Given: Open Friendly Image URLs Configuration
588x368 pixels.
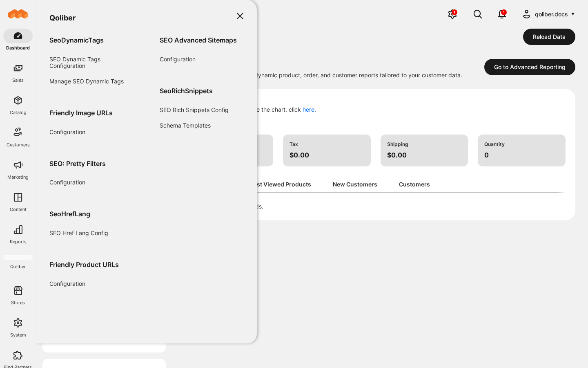Looking at the screenshot, I should pyautogui.click(x=67, y=132).
